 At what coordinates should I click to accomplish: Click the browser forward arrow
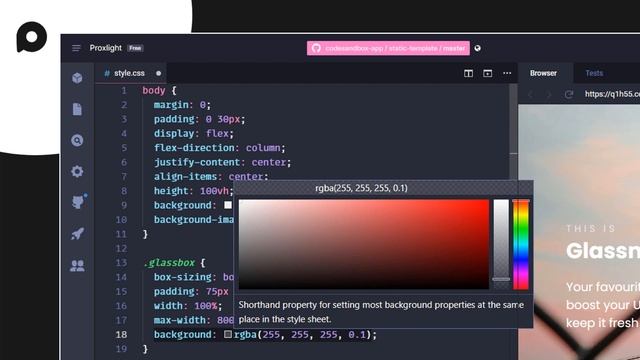[x=549, y=95]
